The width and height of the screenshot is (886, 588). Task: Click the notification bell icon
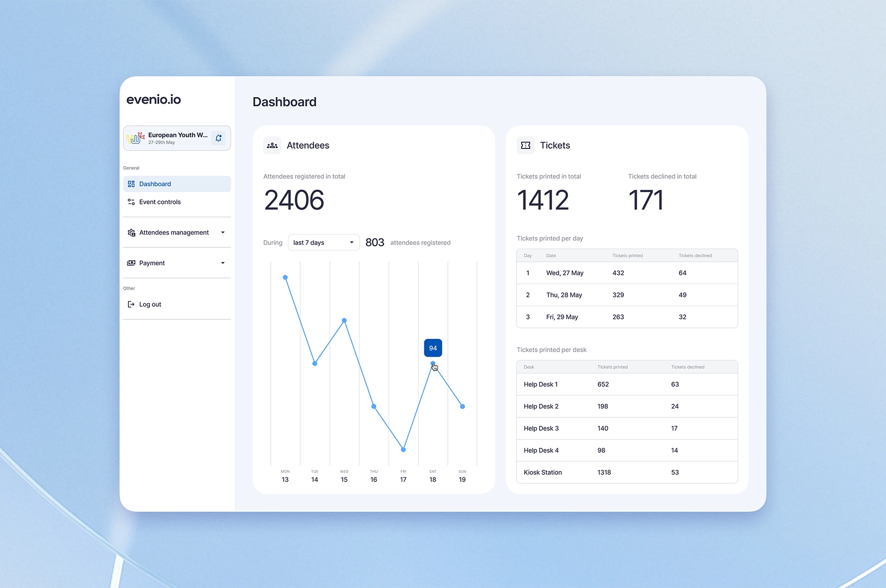pyautogui.click(x=219, y=138)
